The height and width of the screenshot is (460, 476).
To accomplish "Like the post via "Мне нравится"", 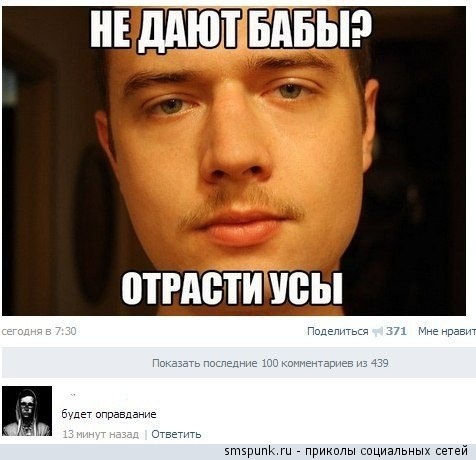I will coord(447,331).
